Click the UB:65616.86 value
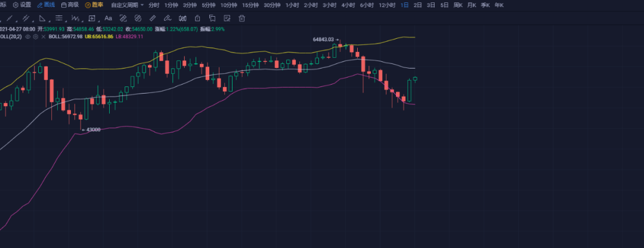Image resolution: width=644 pixels, height=248 pixels. [99, 36]
